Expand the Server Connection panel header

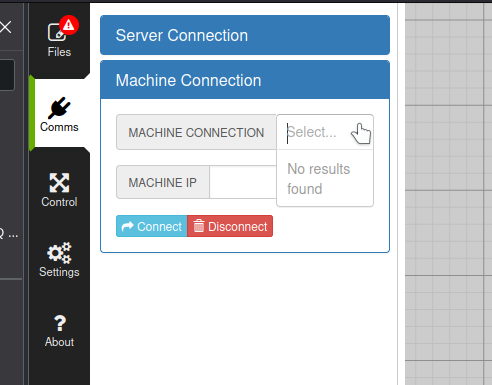pyautogui.click(x=245, y=35)
